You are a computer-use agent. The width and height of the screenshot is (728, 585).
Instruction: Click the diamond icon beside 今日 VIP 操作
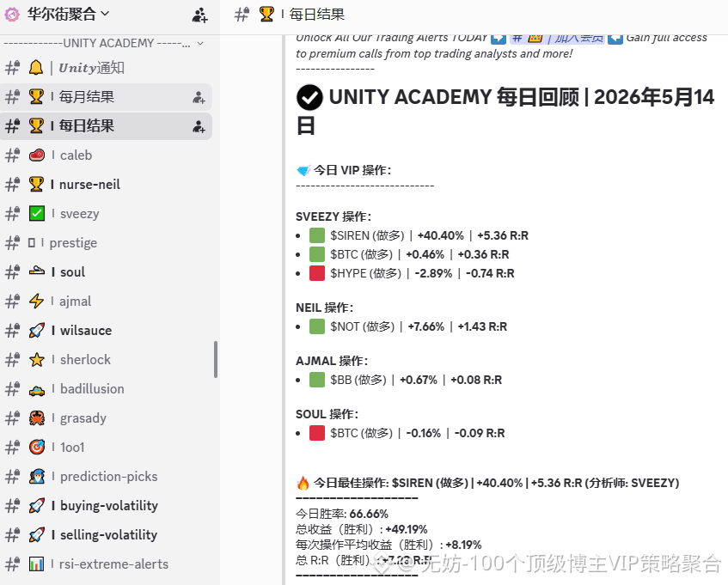303,171
